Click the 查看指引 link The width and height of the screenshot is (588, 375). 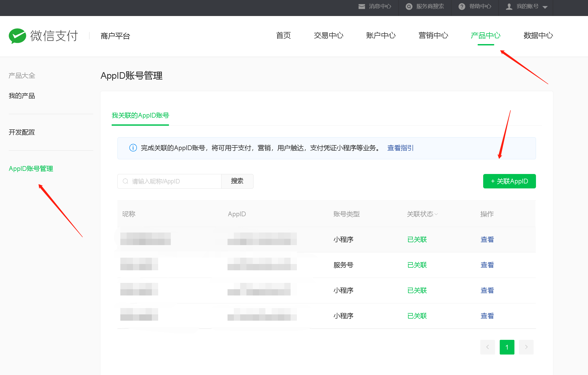tap(400, 148)
